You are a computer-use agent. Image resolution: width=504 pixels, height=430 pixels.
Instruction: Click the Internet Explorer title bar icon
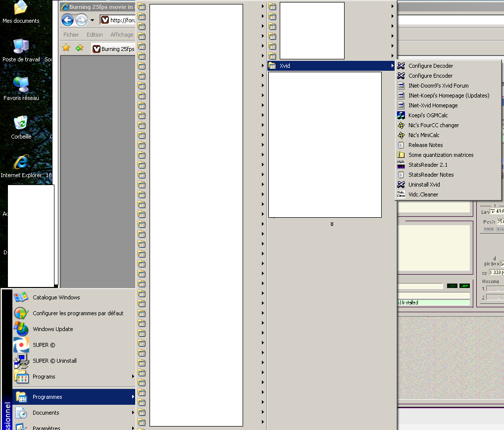pyautogui.click(x=65, y=7)
